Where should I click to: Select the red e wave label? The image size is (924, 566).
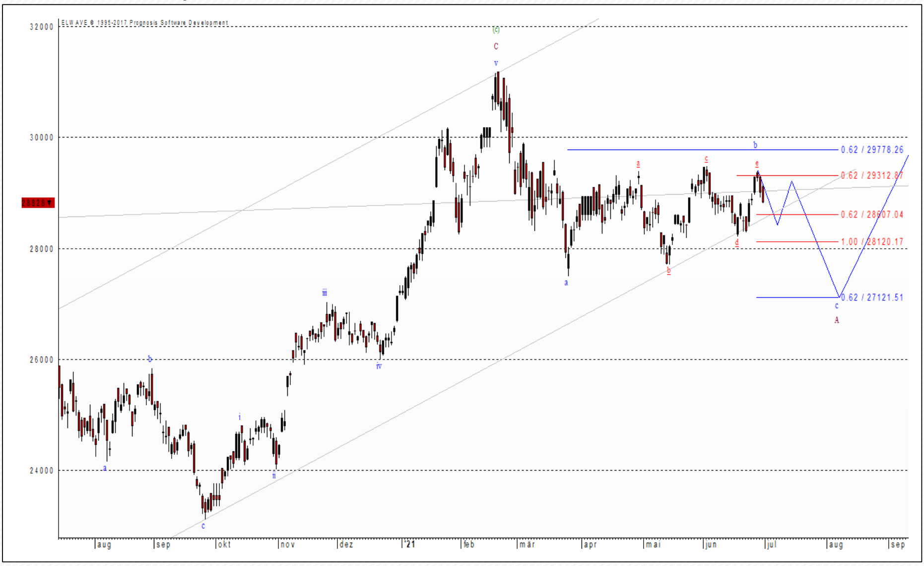coord(757,163)
